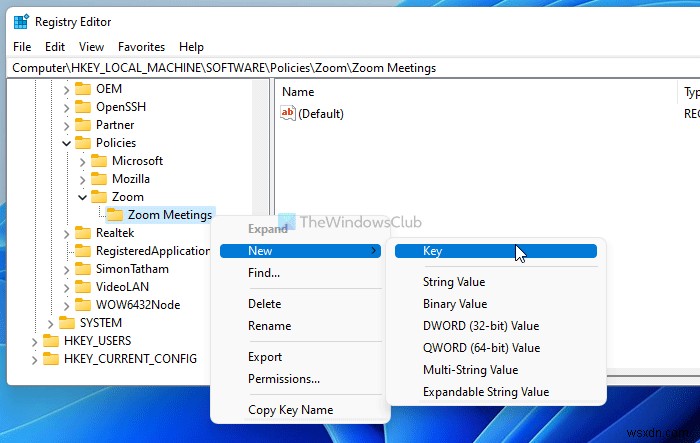Expand the SYSTEM key
The image size is (700, 443).
click(50, 323)
